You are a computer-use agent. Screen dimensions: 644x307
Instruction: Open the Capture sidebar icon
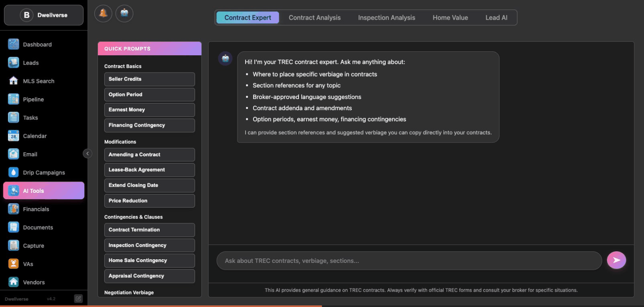[x=14, y=246]
